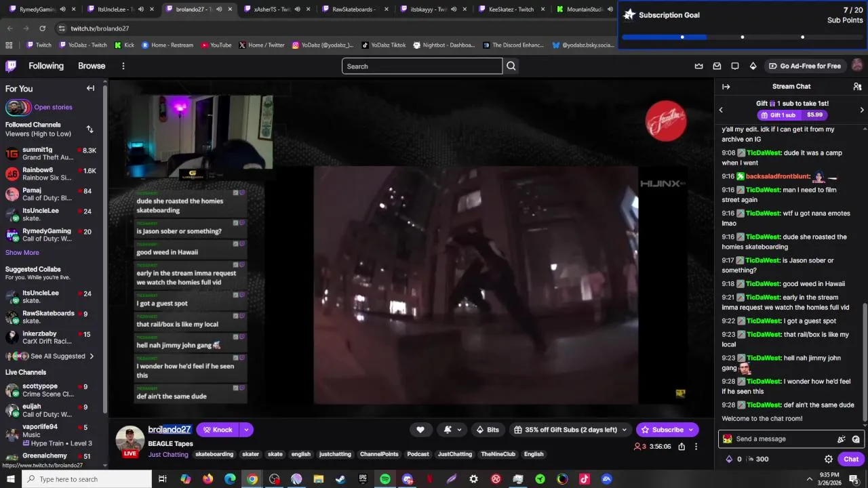Open the three-dot menu beside share
This screenshot has height=488, width=868.
click(x=696, y=447)
